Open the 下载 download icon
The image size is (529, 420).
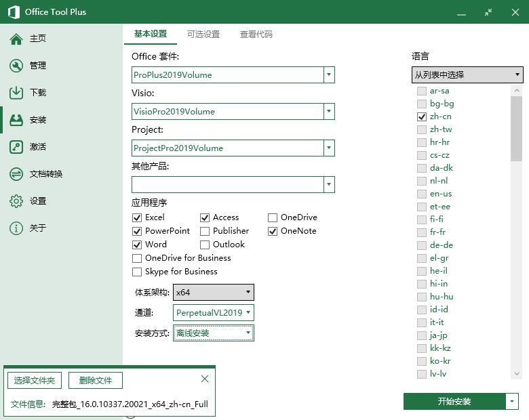tap(16, 93)
